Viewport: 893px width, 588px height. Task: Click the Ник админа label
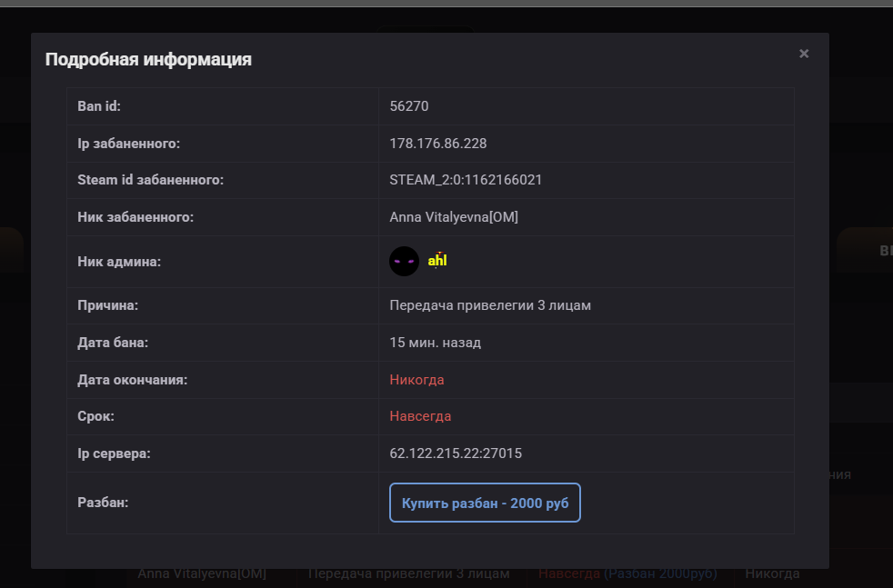pyautogui.click(x=119, y=262)
